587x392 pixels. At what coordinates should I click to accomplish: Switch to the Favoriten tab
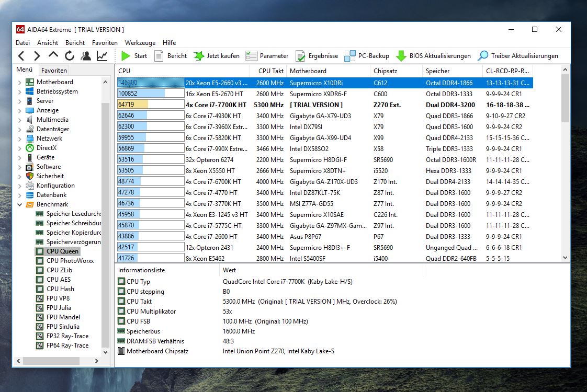tap(54, 70)
